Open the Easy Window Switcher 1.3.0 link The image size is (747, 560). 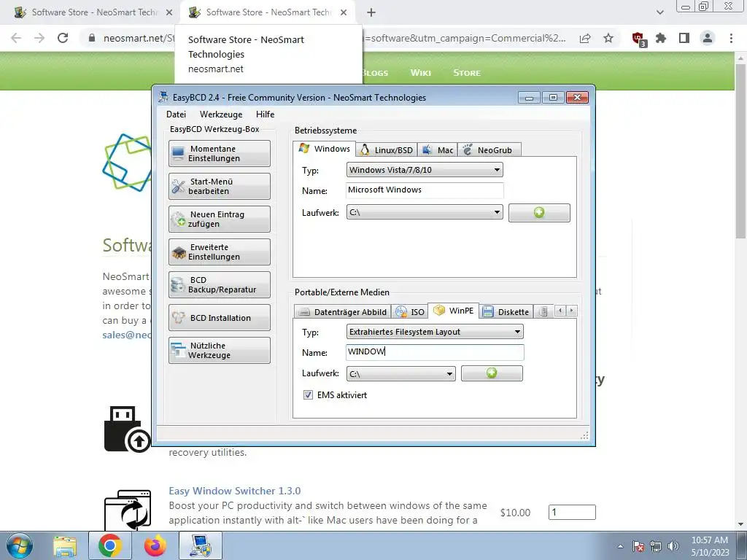pos(235,491)
